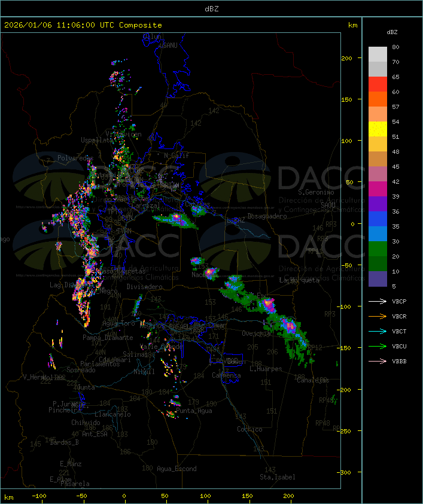This screenshot has height=504, width=423.
Task: Select the light gray 70-80 dBZ swatch
Action: pos(378,54)
